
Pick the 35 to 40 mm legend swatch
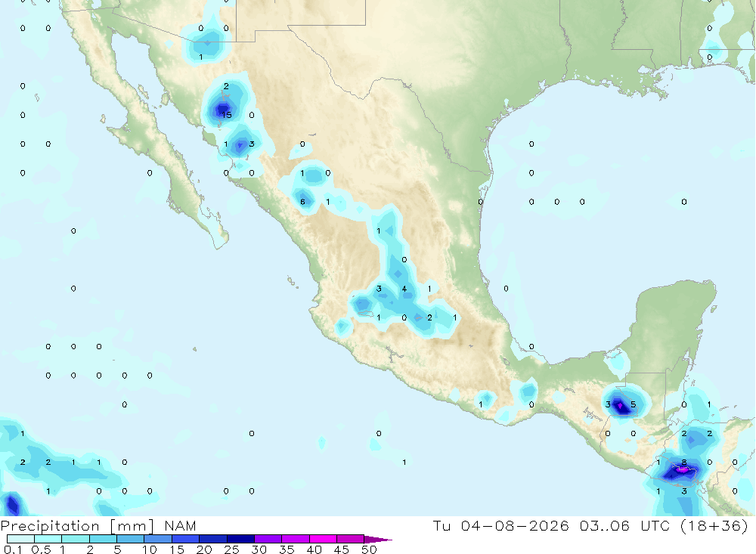[x=296, y=539]
